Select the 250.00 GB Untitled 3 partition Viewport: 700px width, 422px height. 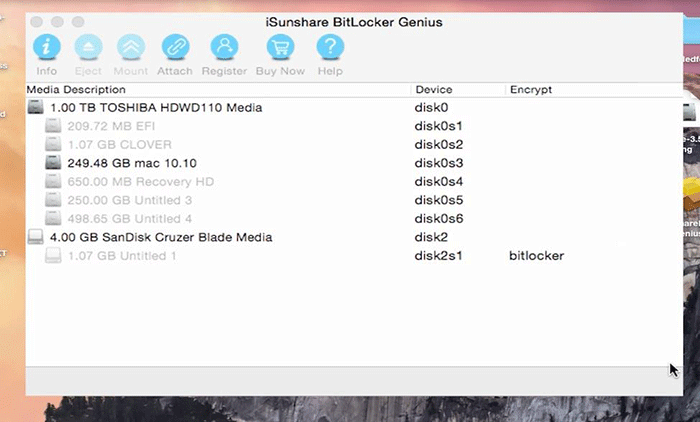[129, 200]
